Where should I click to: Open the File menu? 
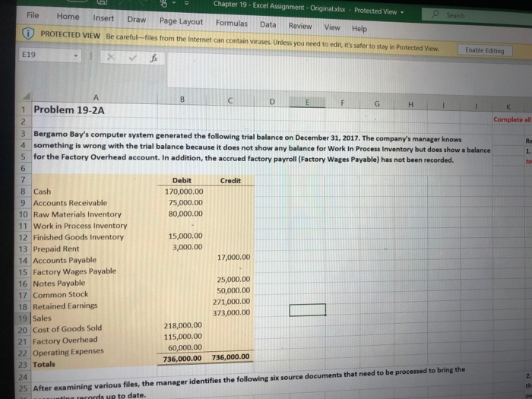[33, 15]
